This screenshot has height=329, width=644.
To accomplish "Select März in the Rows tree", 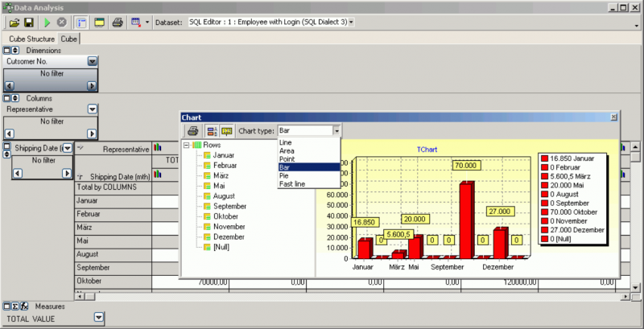I will (x=221, y=175).
